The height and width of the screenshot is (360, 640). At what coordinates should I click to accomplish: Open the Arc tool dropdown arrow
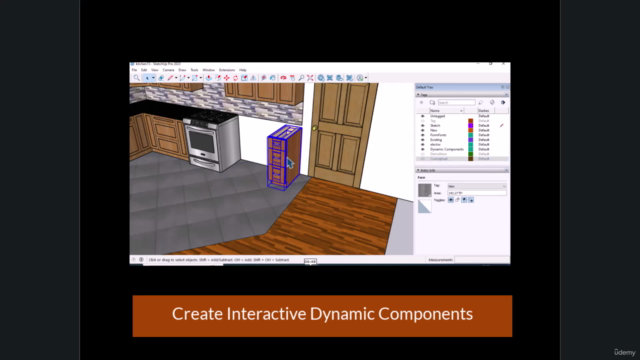pos(188,78)
